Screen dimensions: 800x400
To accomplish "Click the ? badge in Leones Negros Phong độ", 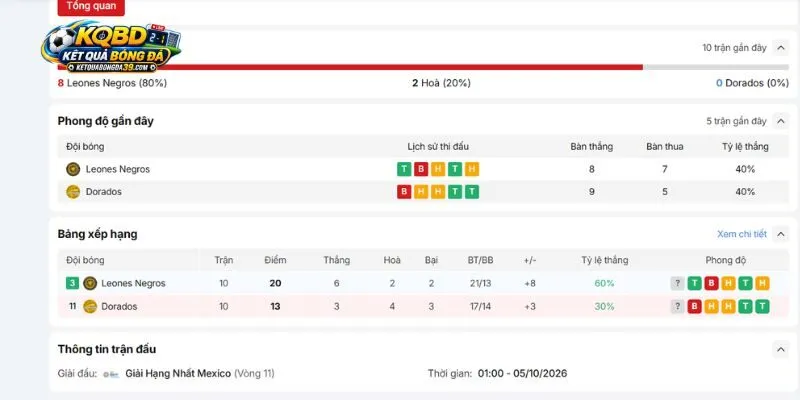I will pyautogui.click(x=677, y=283).
